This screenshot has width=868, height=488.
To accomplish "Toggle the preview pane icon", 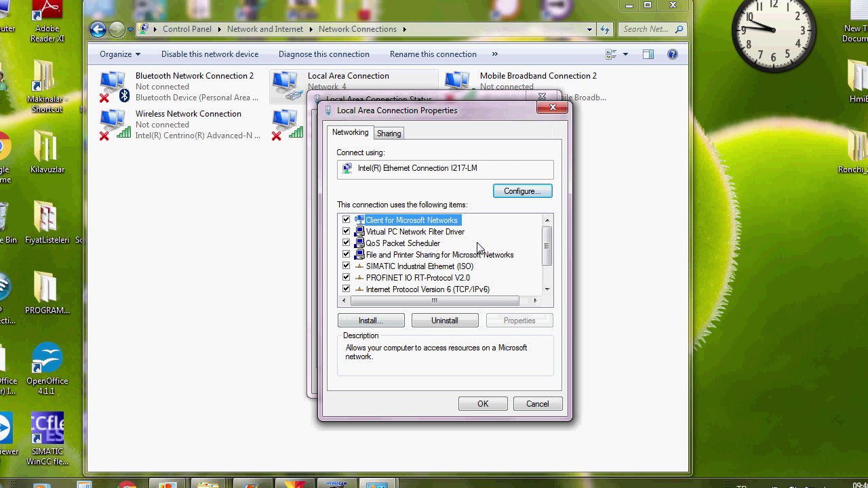I will [x=648, y=54].
